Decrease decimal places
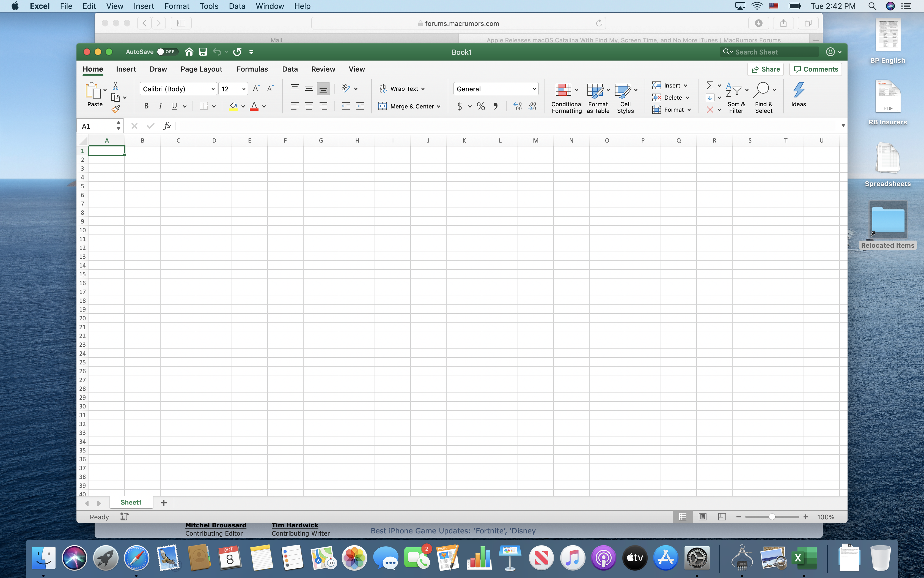Image resolution: width=924 pixels, height=578 pixels. point(532,106)
